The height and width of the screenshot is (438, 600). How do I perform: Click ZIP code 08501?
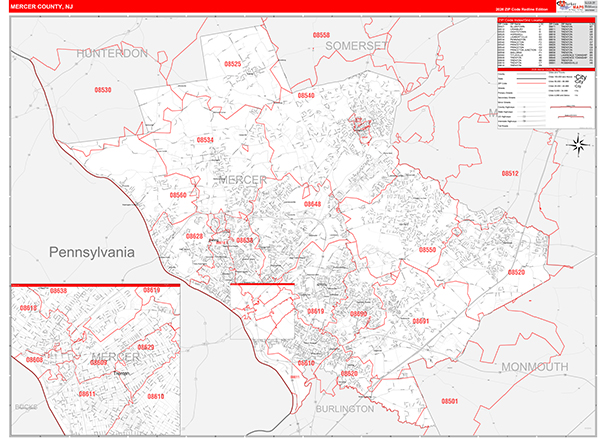click(x=450, y=401)
